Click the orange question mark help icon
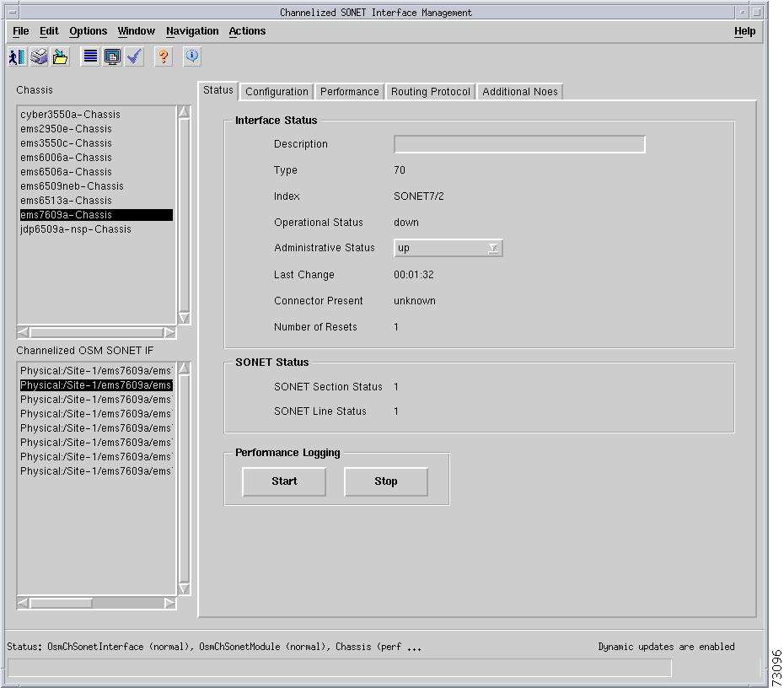784x688 pixels. coord(163,56)
